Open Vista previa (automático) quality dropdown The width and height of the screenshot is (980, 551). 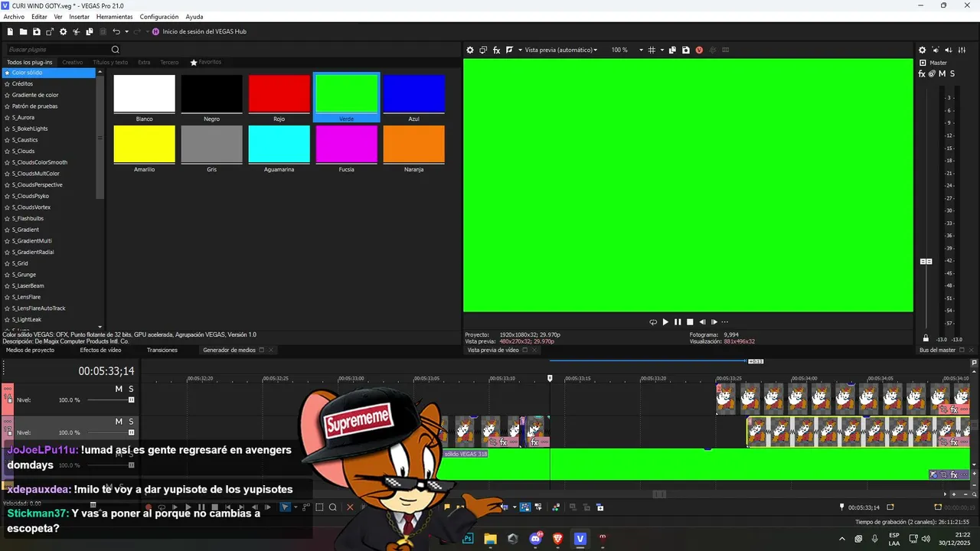(561, 50)
